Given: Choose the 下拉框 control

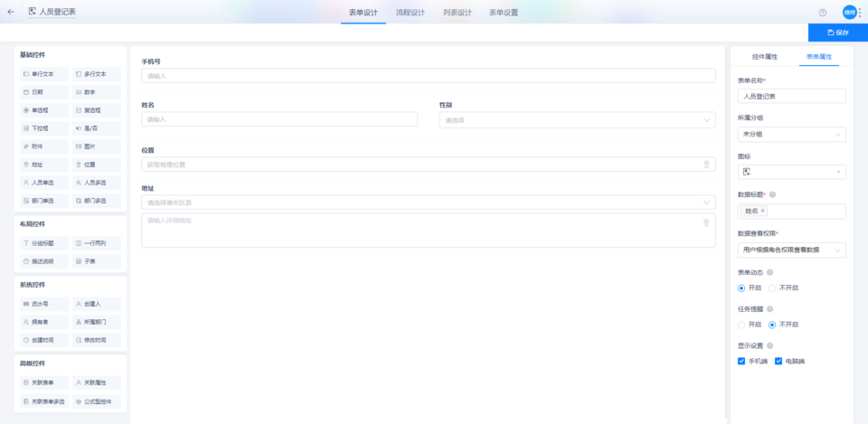Looking at the screenshot, I should [x=43, y=128].
